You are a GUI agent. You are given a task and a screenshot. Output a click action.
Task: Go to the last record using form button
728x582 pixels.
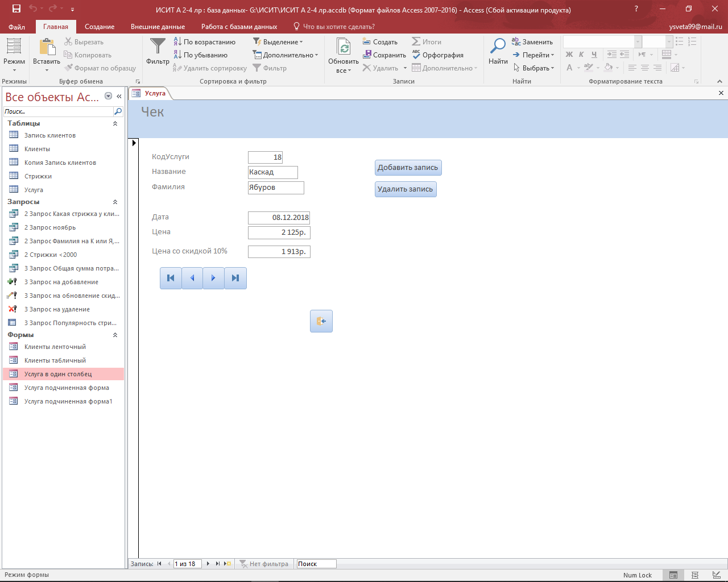point(235,278)
